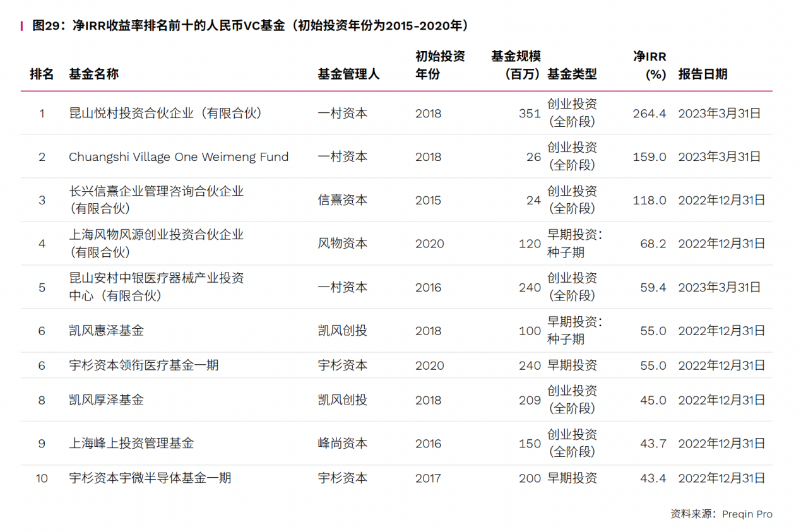Click rank number 1
The image size is (801, 532).
(x=42, y=114)
